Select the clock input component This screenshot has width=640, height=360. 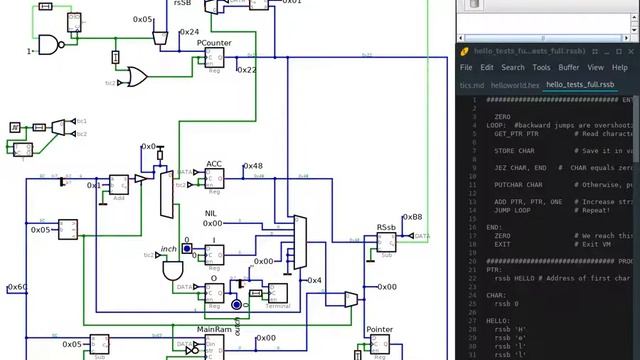click(x=15, y=127)
